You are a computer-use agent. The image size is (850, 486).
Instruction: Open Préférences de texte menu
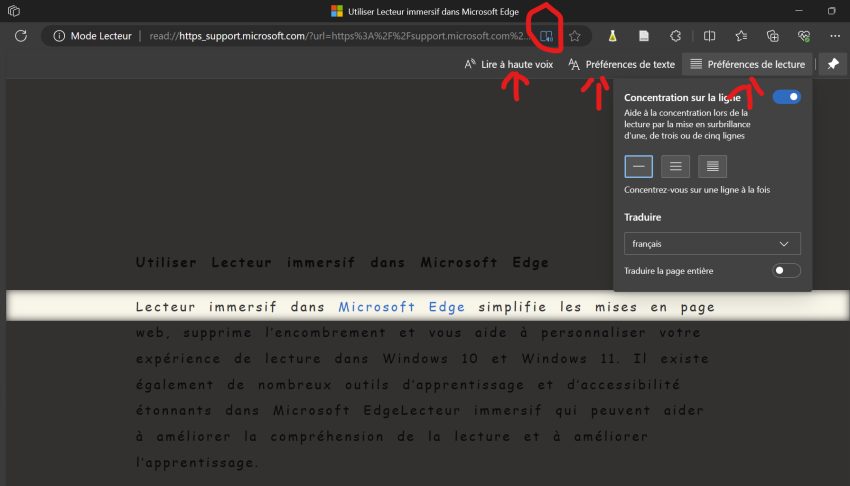(x=620, y=64)
